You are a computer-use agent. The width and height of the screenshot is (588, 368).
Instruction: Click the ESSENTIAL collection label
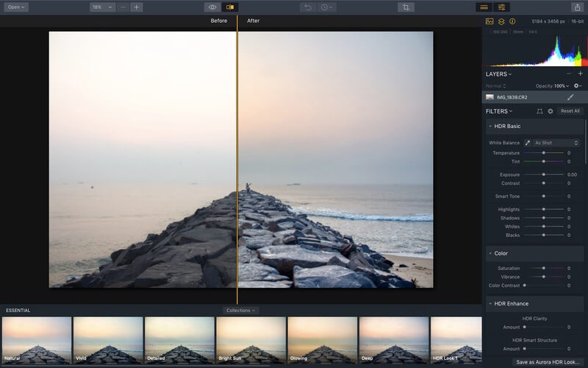(x=18, y=311)
